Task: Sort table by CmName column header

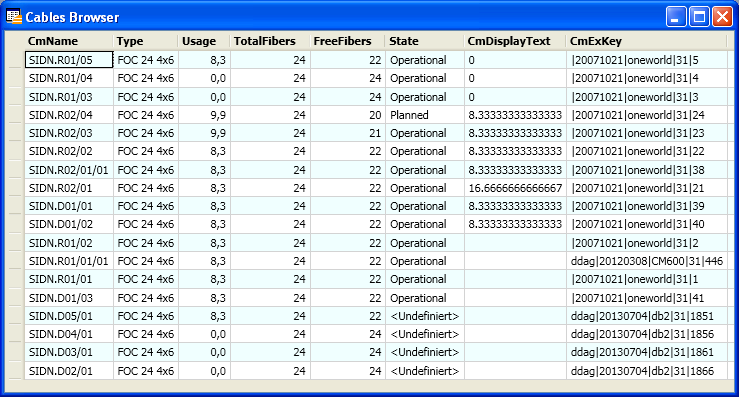Action: tap(69, 41)
